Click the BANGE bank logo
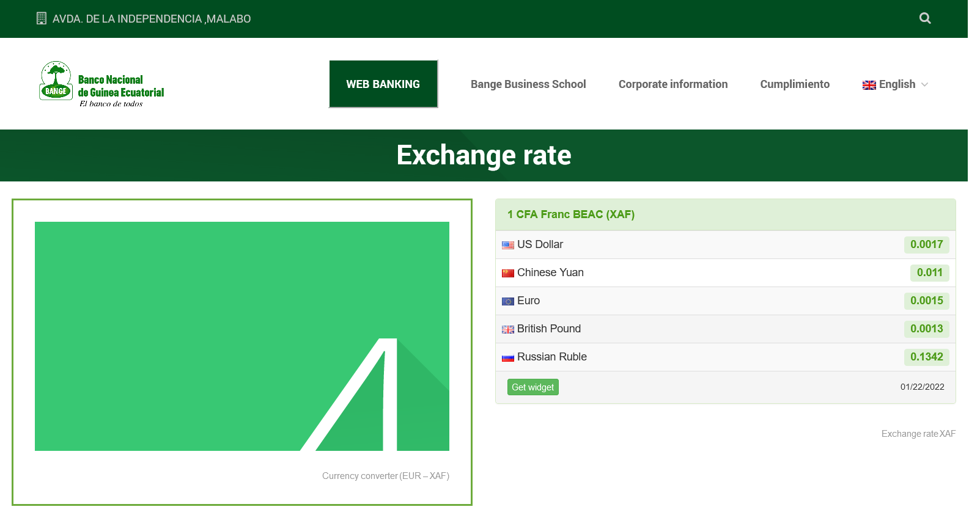 pyautogui.click(x=102, y=84)
